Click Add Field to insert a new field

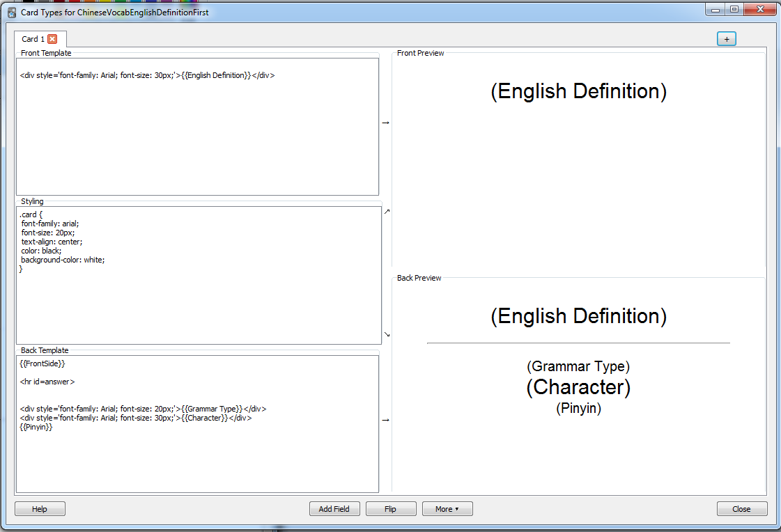click(x=334, y=508)
